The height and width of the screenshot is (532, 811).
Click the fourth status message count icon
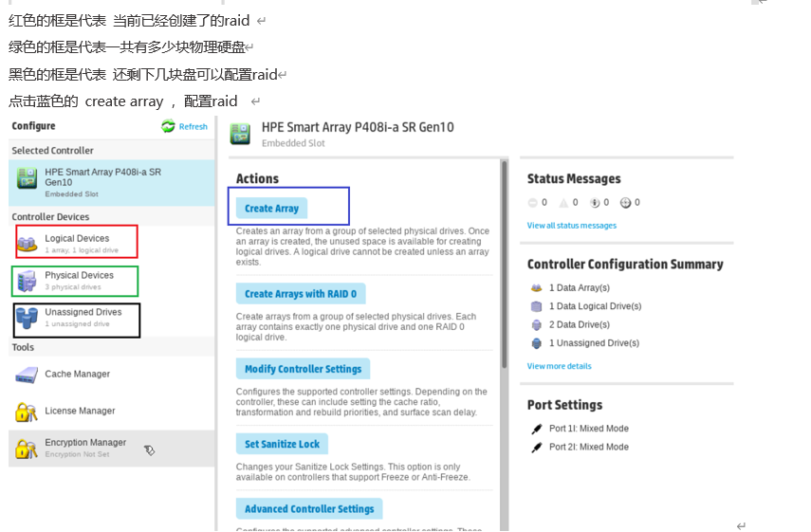click(x=626, y=203)
